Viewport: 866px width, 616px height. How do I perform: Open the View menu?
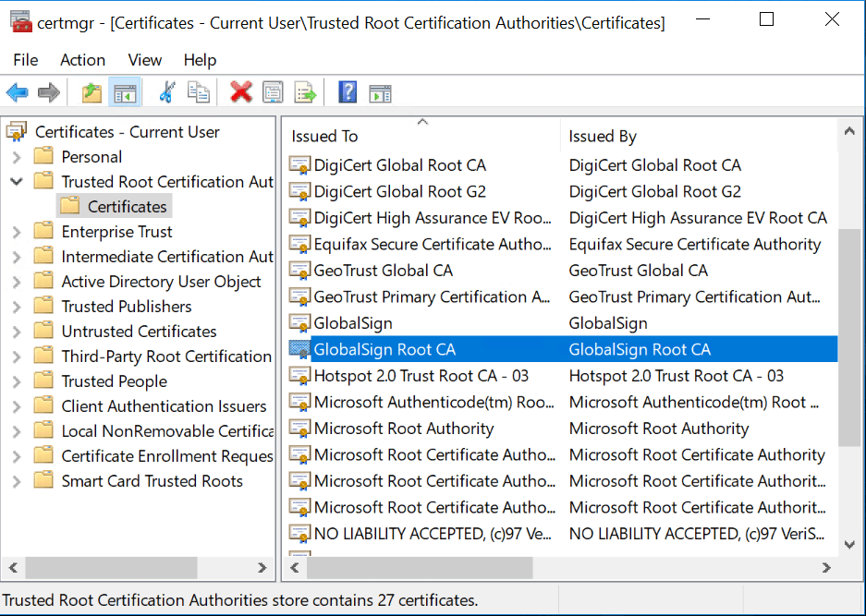coord(144,60)
